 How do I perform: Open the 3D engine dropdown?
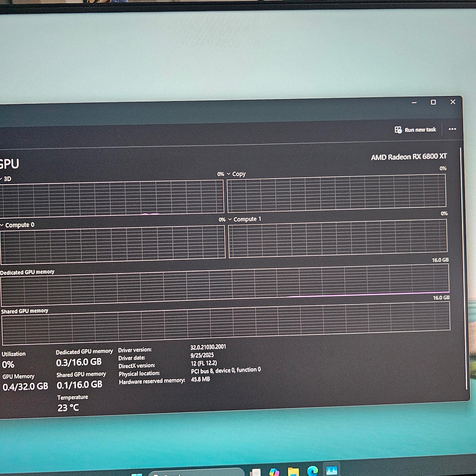[1, 179]
